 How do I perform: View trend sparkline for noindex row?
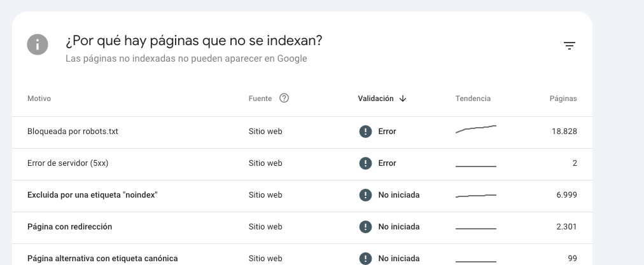point(476,196)
